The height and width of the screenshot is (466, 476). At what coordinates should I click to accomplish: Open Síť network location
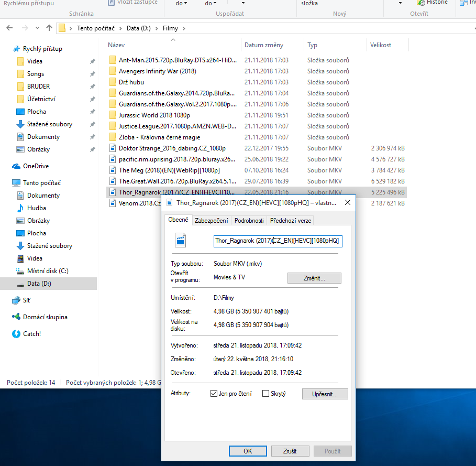[x=26, y=300]
